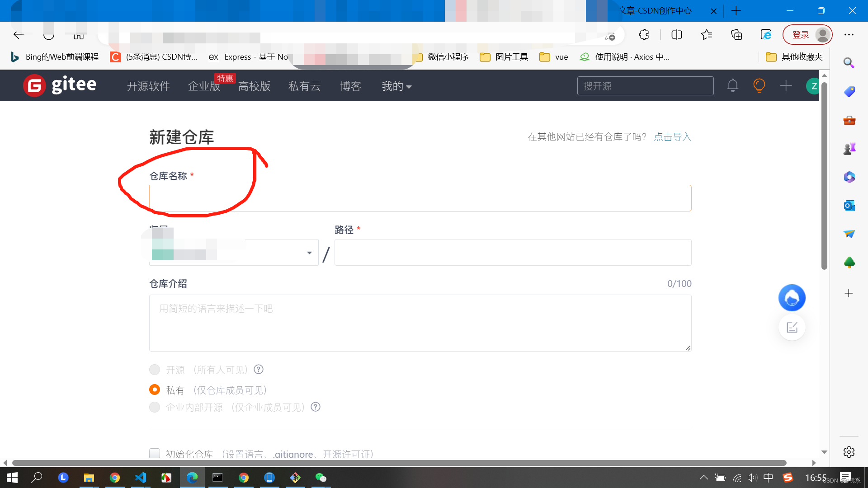Open the blue floating assistant icon
The height and width of the screenshot is (488, 868).
tap(792, 298)
